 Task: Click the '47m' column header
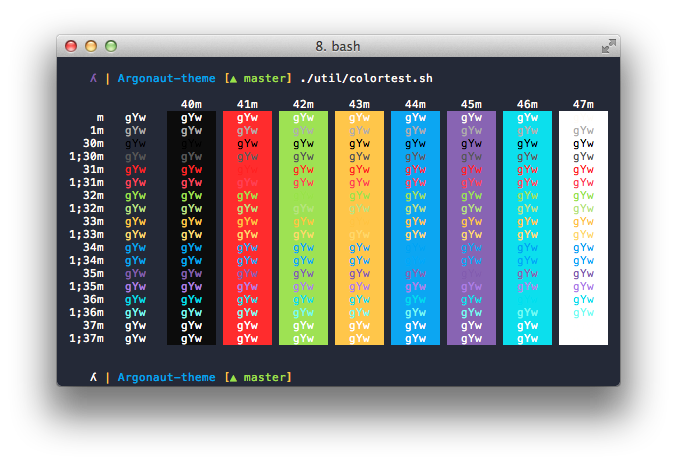click(583, 104)
